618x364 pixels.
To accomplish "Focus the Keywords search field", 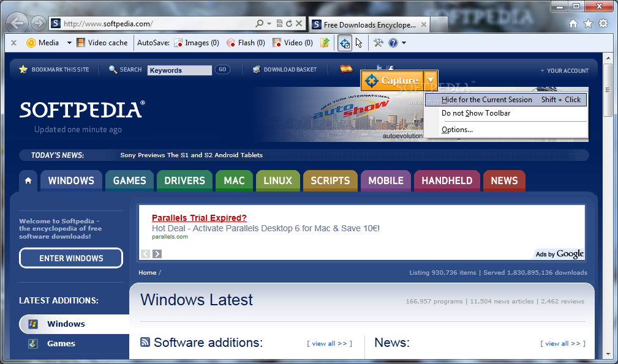I will 179,70.
